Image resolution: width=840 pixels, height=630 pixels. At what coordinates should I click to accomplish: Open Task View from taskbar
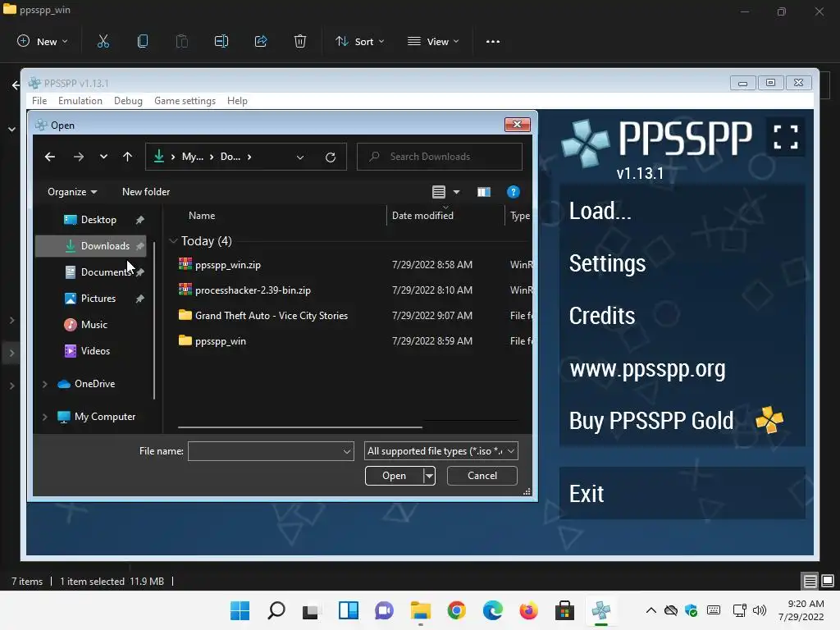click(x=311, y=610)
